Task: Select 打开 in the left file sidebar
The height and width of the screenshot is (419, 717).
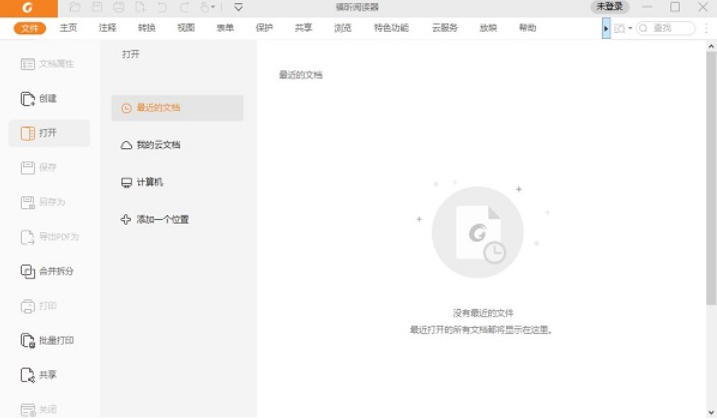Action: point(49,133)
